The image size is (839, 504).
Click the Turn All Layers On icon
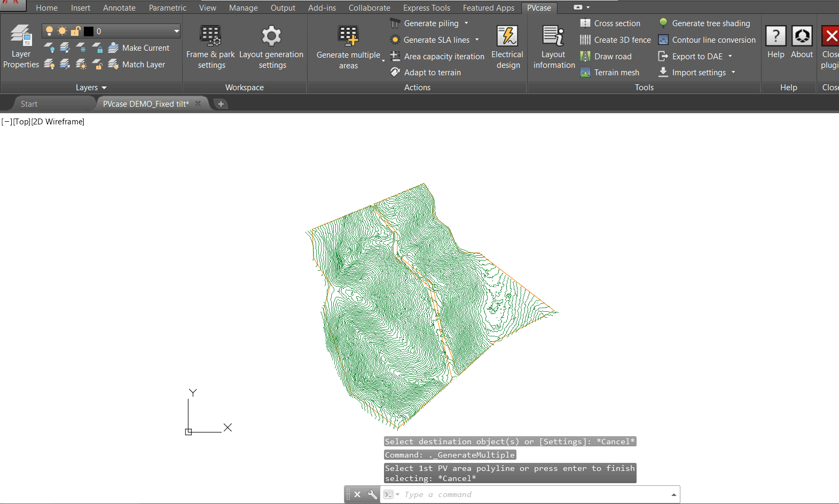[49, 64]
